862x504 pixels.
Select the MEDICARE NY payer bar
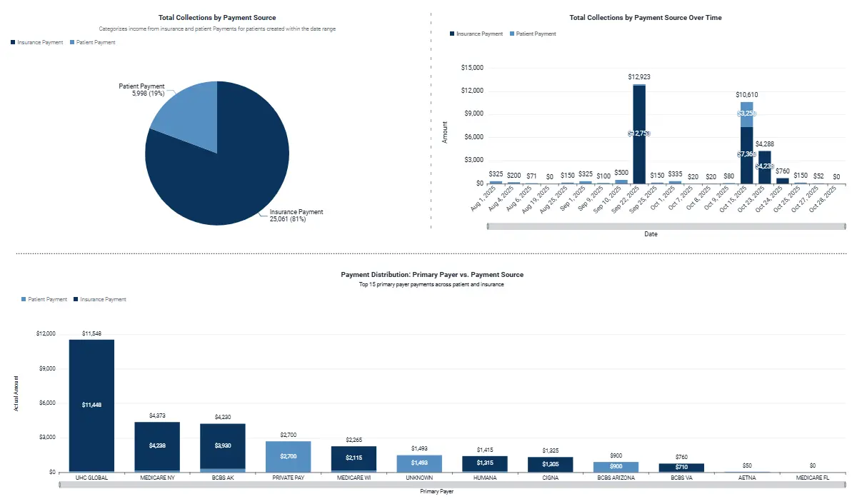[x=157, y=446]
